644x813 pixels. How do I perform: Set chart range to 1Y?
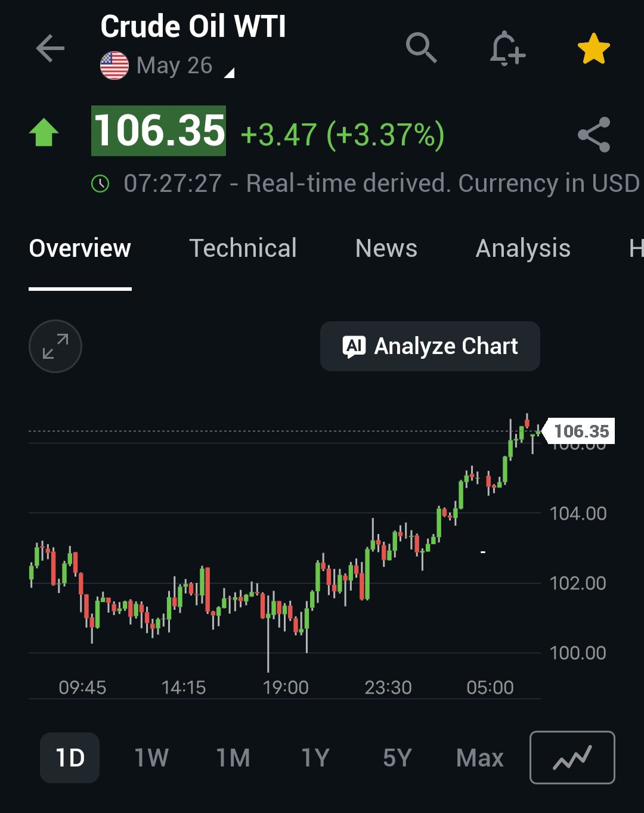315,758
